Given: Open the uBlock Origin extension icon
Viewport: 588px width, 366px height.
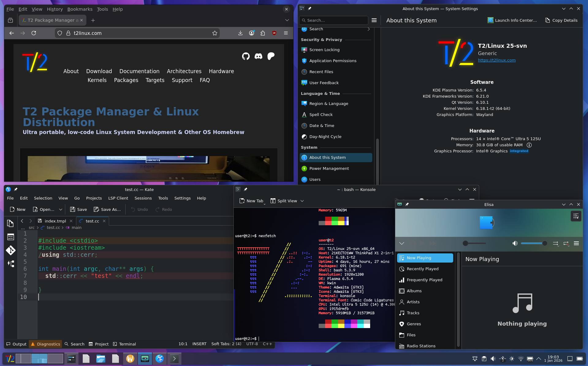Looking at the screenshot, I should click(274, 33).
